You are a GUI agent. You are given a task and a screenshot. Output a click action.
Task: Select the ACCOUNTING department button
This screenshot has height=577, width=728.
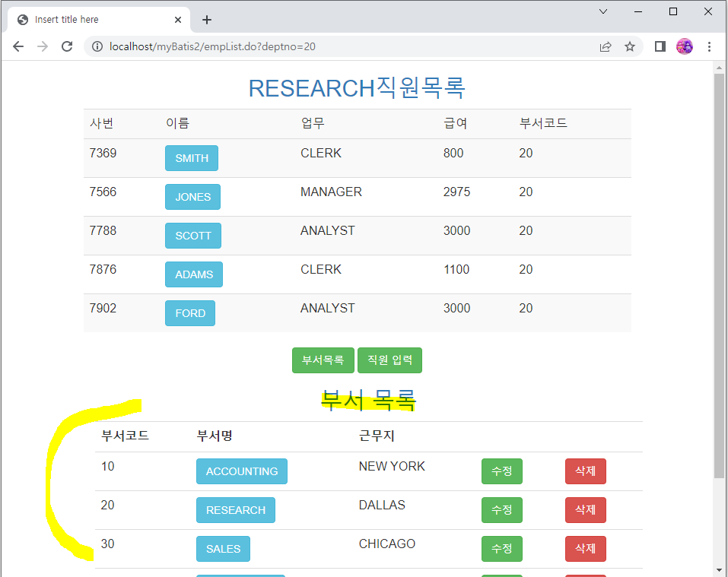coord(242,471)
